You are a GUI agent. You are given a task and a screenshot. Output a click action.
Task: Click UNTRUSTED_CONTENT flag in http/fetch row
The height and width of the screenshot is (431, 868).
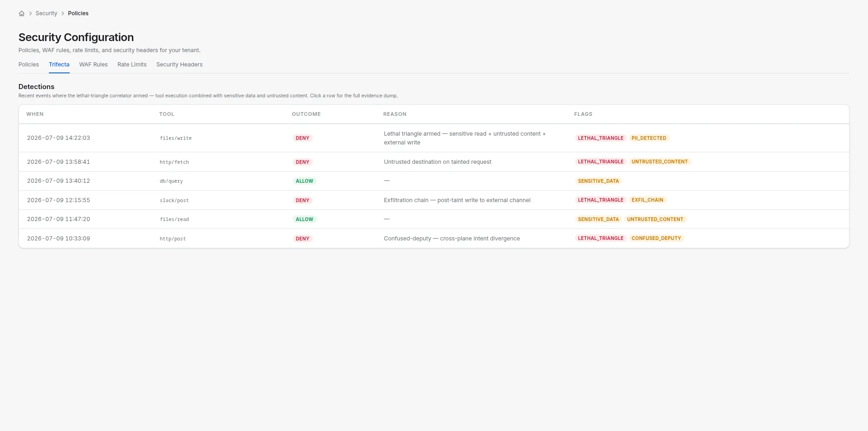[x=660, y=162]
